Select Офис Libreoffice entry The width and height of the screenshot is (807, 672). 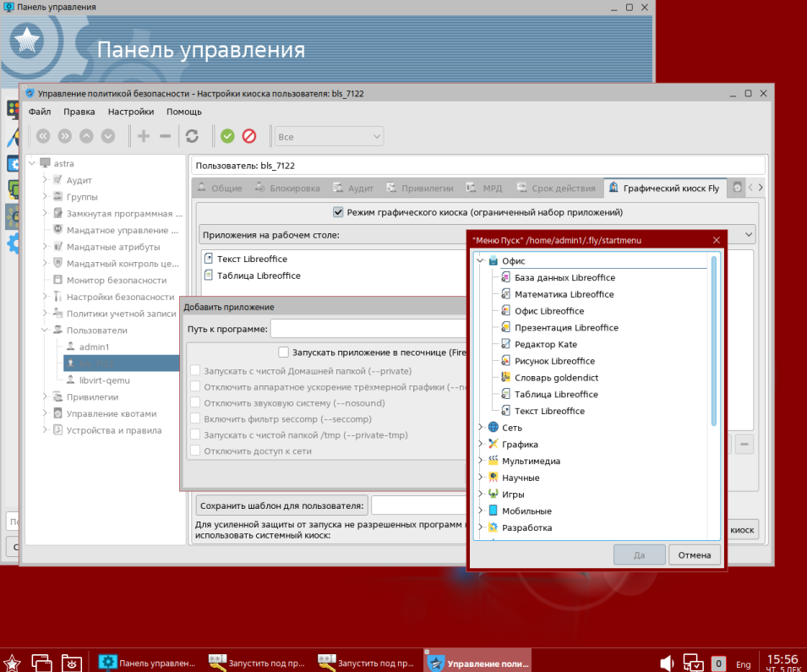click(549, 311)
